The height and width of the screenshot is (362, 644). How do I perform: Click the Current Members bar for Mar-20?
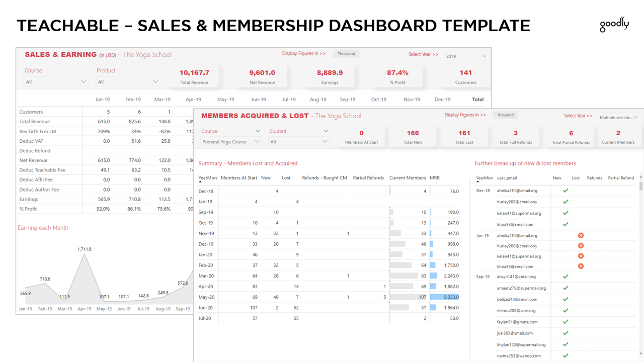(404, 276)
